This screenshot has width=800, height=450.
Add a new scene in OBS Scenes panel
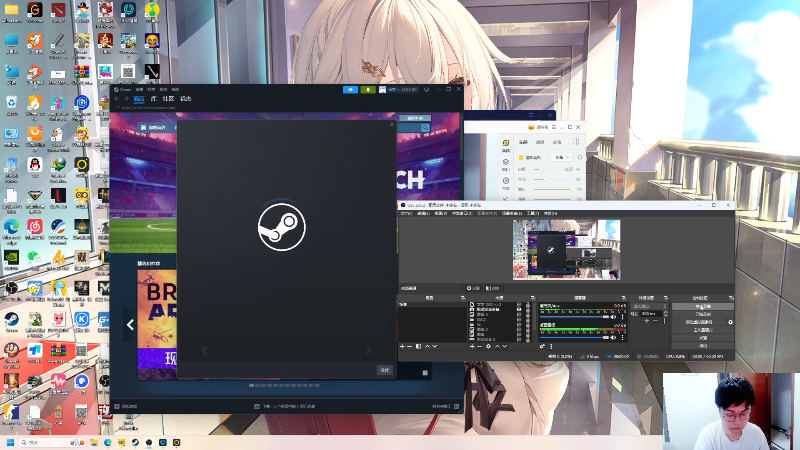click(402, 346)
